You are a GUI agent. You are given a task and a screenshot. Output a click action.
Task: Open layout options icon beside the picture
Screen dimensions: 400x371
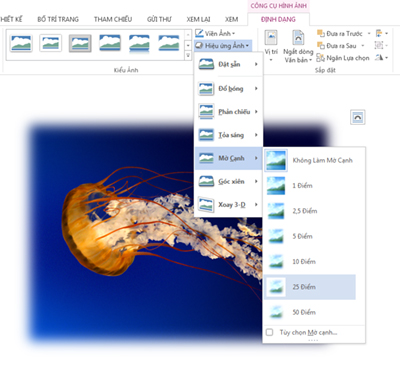[x=358, y=117]
